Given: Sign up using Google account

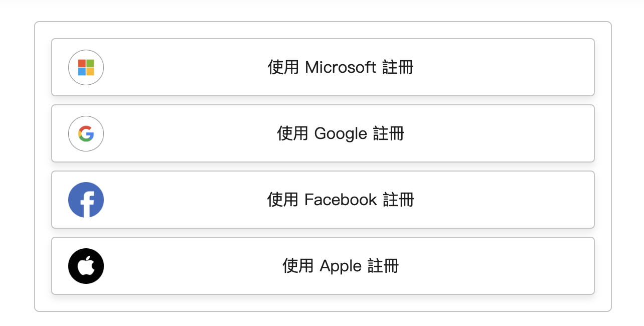Looking at the screenshot, I should 340,133.
